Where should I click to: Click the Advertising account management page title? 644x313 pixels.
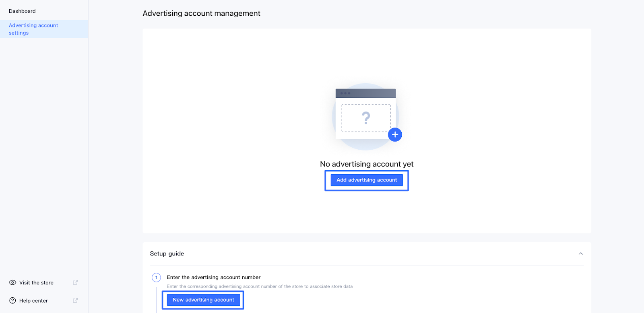click(201, 13)
